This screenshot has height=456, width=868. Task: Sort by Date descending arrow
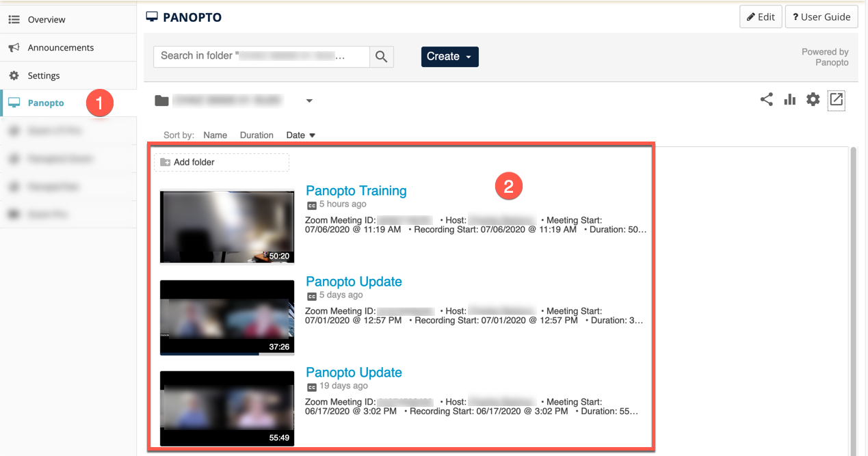(x=313, y=135)
